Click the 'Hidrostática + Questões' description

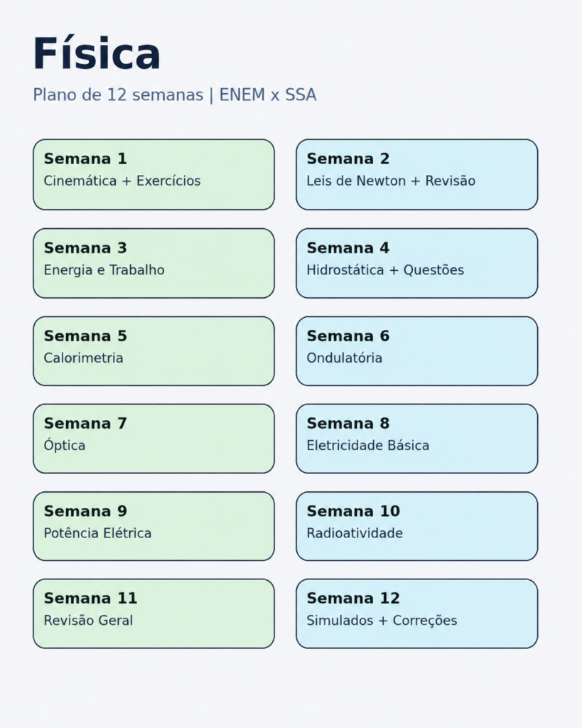(385, 270)
